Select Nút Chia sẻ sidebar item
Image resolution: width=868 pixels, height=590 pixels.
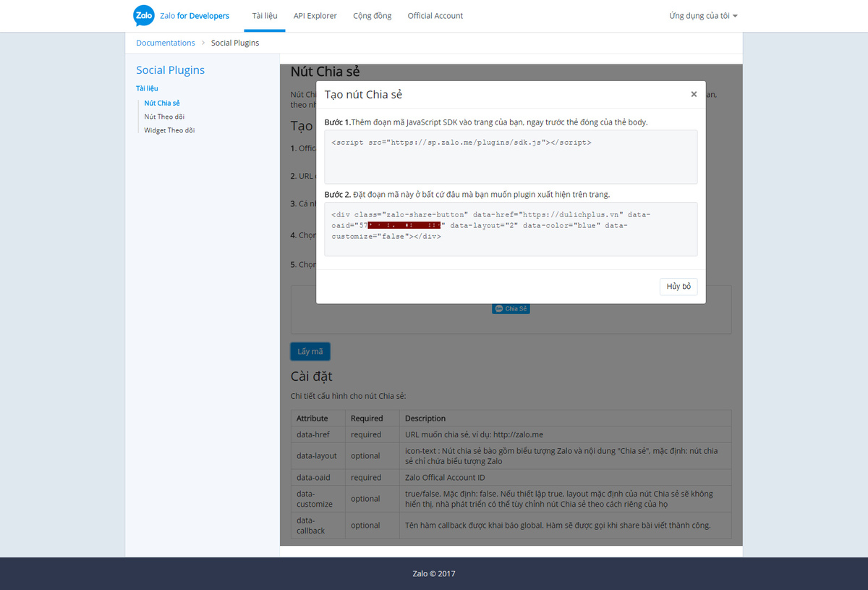pos(162,103)
